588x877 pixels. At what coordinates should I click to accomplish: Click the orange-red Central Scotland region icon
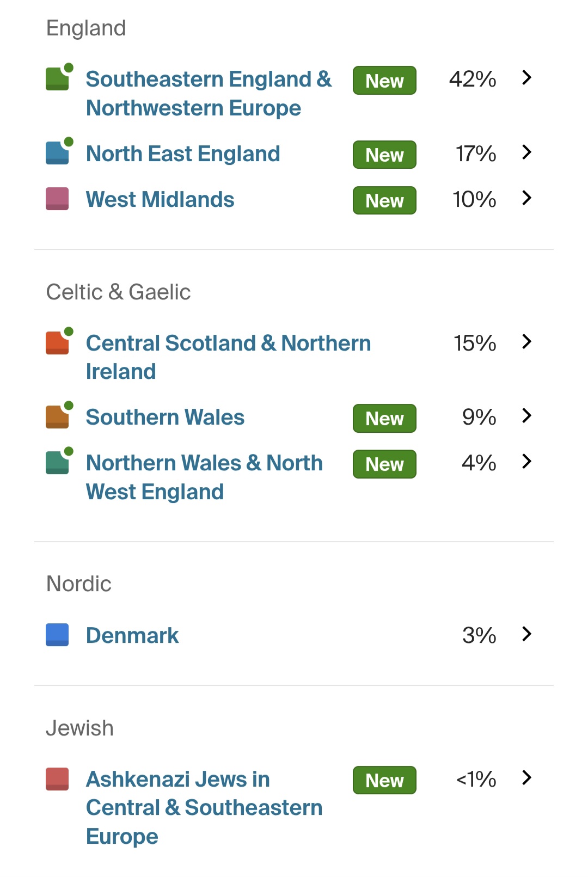[x=57, y=343]
